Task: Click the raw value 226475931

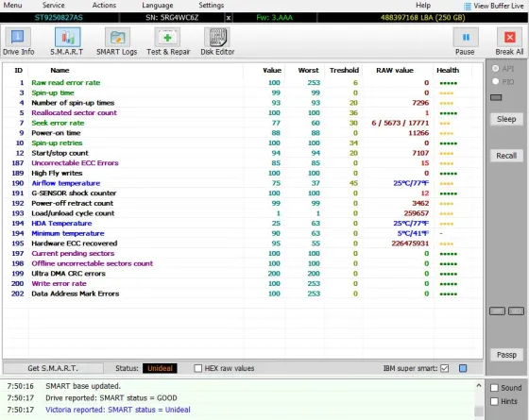Action: (410, 244)
